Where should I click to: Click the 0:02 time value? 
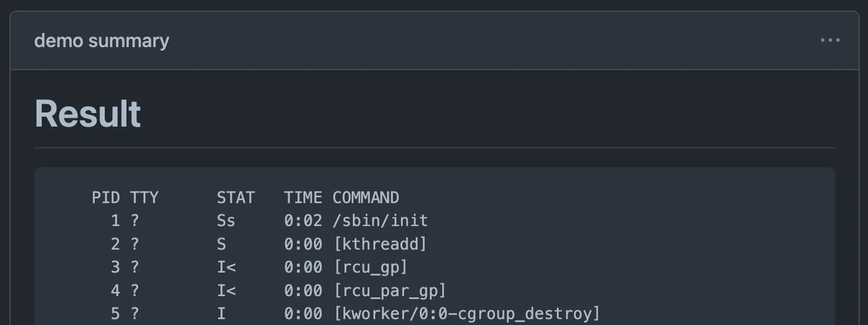point(303,221)
